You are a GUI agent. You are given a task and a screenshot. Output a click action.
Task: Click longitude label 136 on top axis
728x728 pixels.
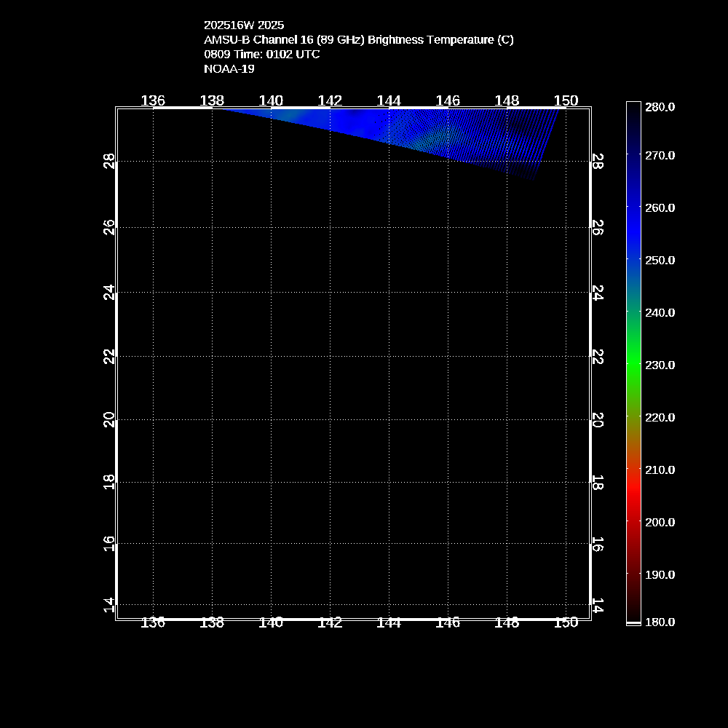153,100
